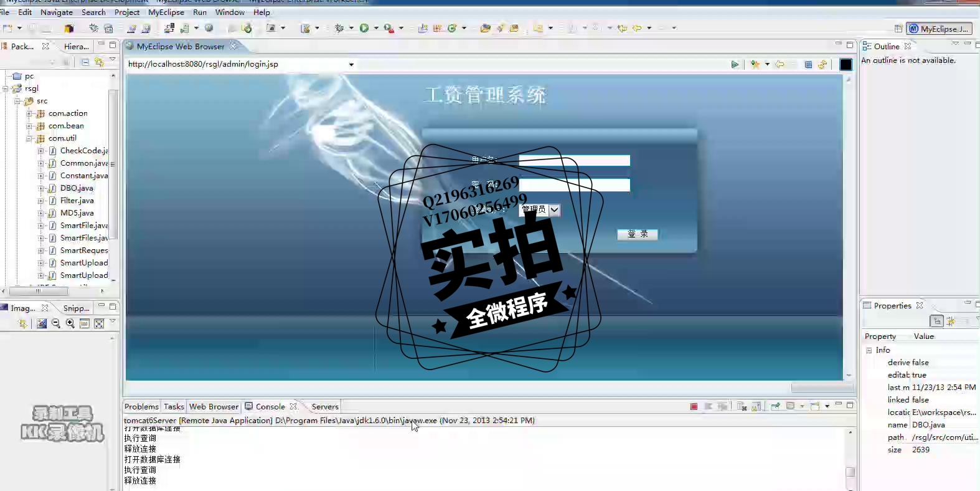Open the Help menu
The image size is (980, 491).
coord(261,12)
